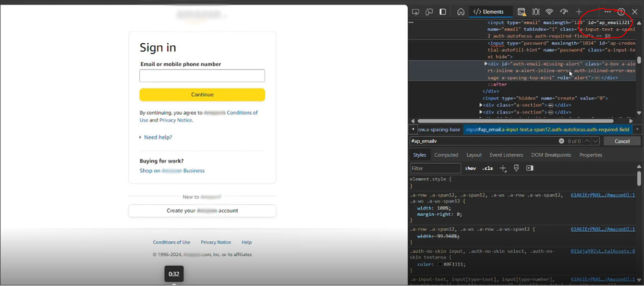644x286 pixels.
Task: Toggle the :hov element state button
Action: [470, 168]
